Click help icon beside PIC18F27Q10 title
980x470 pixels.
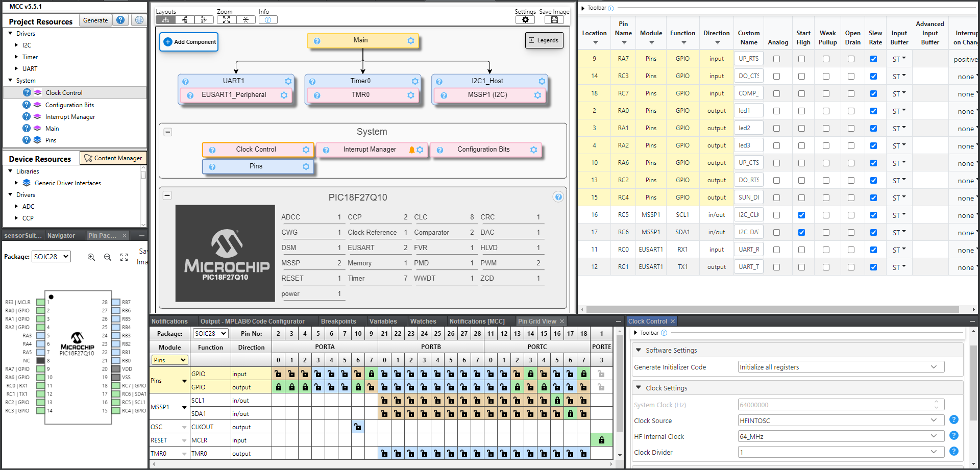(558, 197)
